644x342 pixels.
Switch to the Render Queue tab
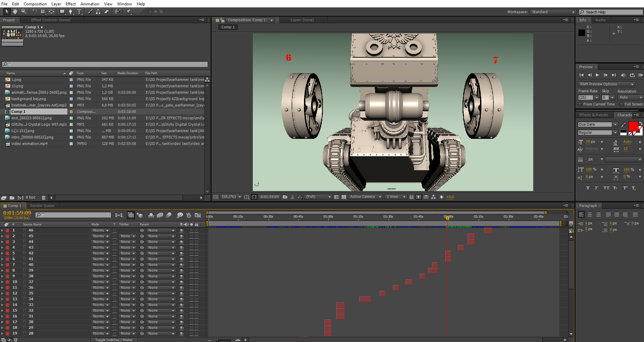click(42, 206)
